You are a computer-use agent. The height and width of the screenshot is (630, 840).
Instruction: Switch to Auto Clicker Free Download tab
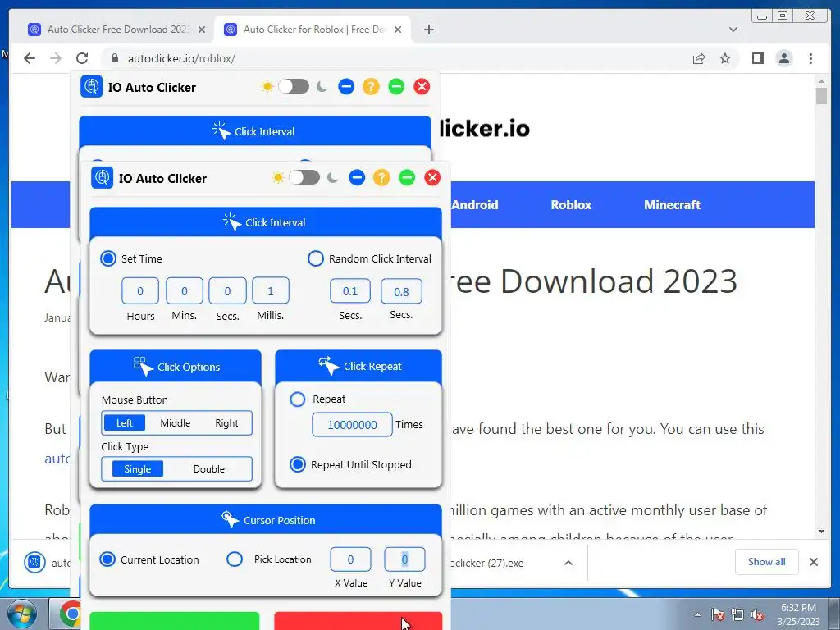pyautogui.click(x=118, y=30)
